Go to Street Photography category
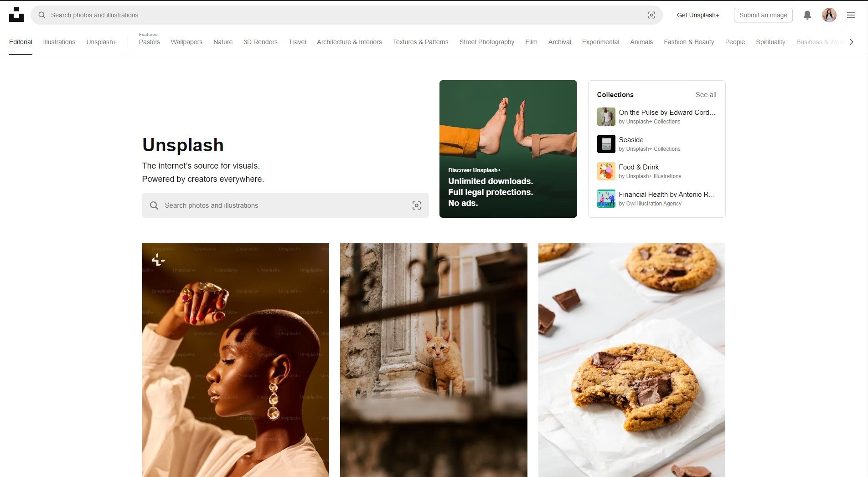 click(486, 42)
